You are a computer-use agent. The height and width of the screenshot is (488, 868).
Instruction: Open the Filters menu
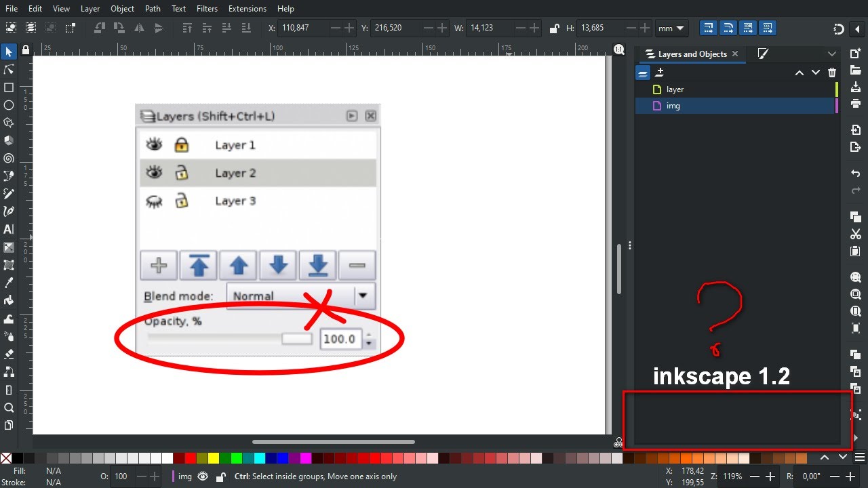point(207,9)
